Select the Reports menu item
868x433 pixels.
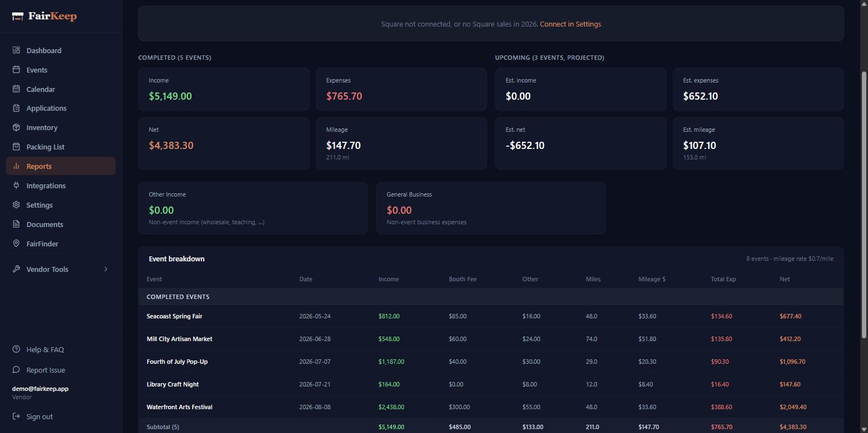61,166
